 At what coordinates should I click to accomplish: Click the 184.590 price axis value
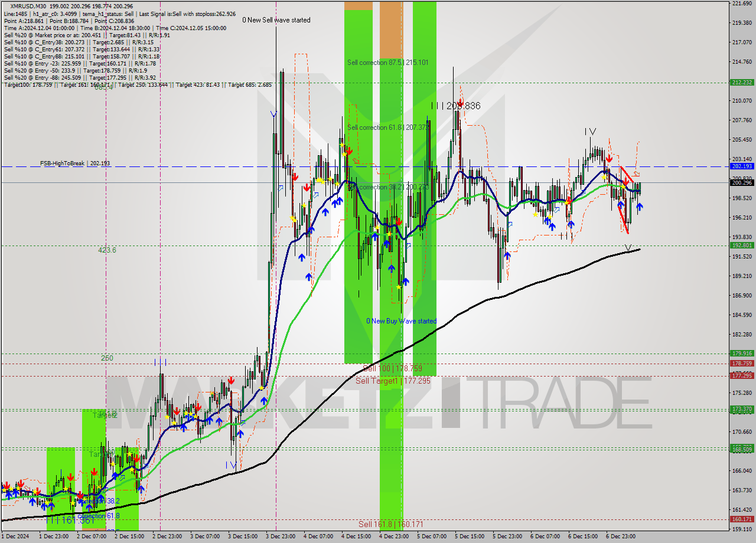tap(742, 315)
